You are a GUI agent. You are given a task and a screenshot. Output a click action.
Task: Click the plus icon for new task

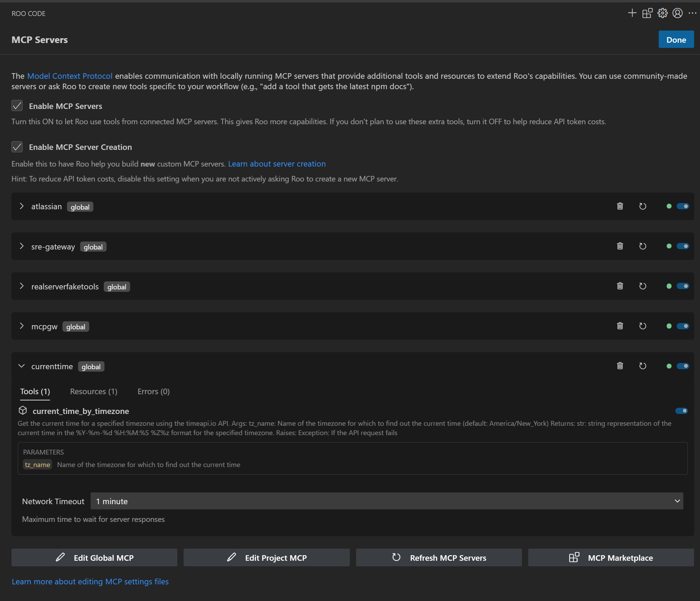click(x=632, y=13)
